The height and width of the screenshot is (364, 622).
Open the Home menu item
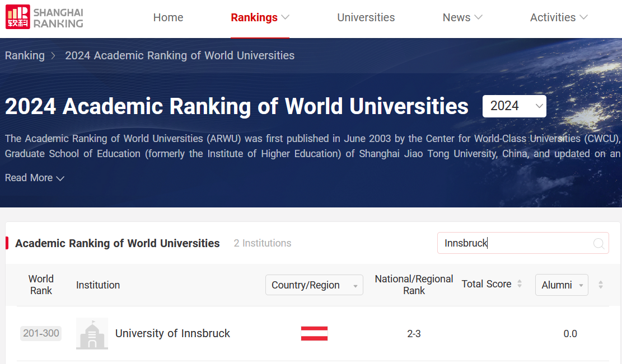coord(168,17)
